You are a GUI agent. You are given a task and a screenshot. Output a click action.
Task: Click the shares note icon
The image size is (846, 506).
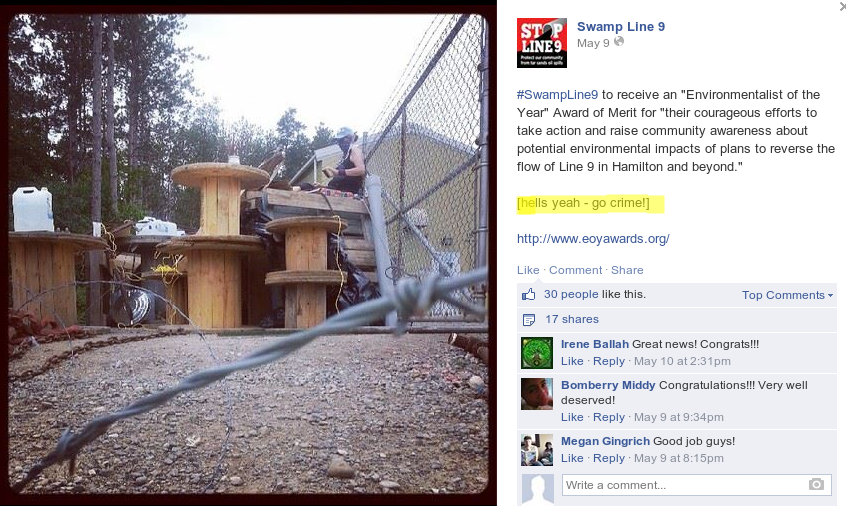(x=529, y=320)
